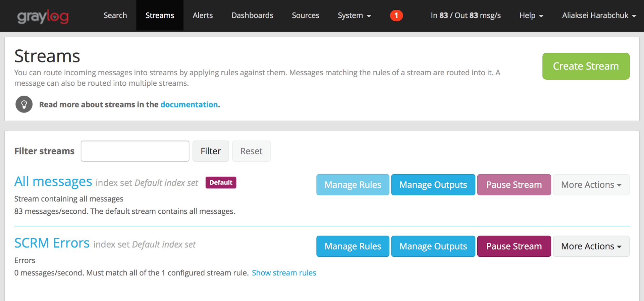This screenshot has height=301, width=644.
Task: Click In 83 / Out 83 msg/s throughput
Action: coord(466,15)
